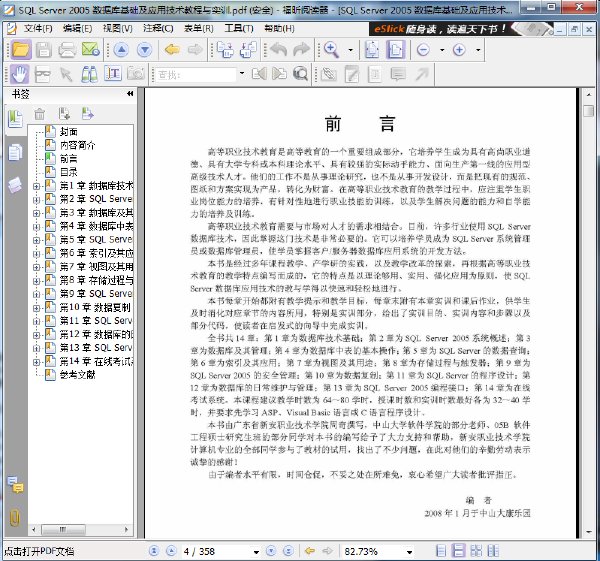
Task: Select the Zoom In magnifier tool
Action: click(331, 50)
